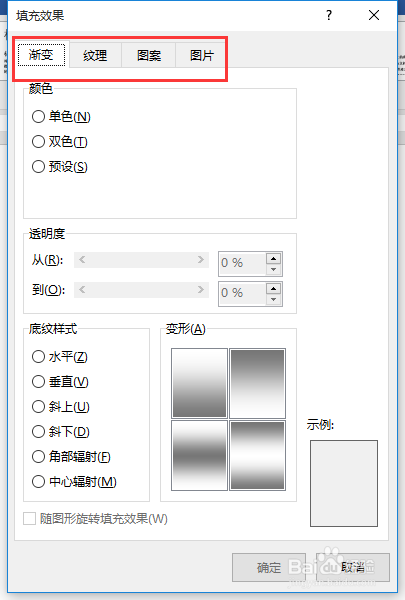Switch to the 纹理 tab
405x600 pixels.
95,55
